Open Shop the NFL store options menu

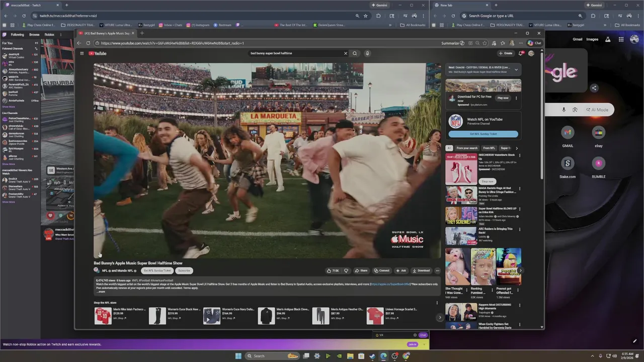click(437, 303)
